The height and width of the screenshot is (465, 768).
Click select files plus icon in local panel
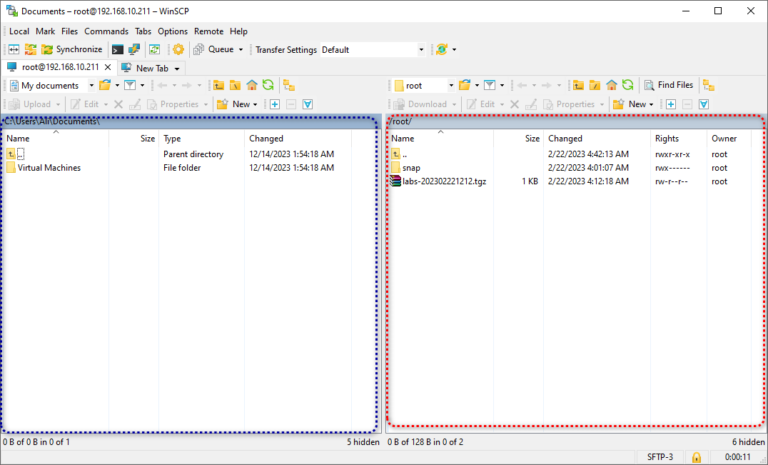pos(273,104)
